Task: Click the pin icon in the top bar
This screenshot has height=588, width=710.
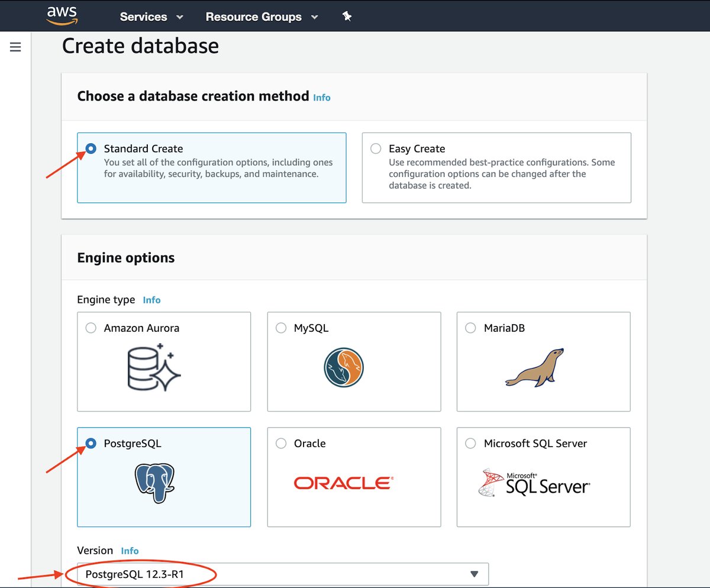Action: (346, 17)
